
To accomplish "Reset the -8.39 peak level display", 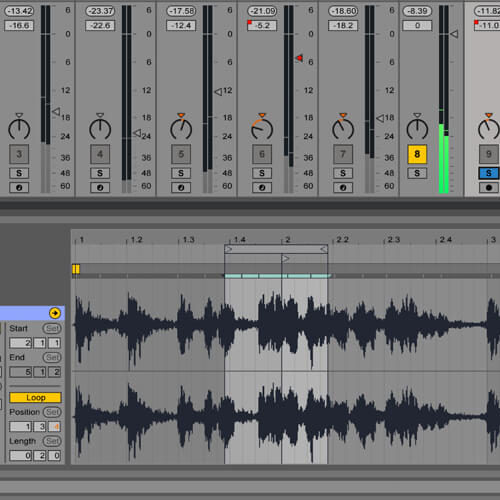I will 417,11.
